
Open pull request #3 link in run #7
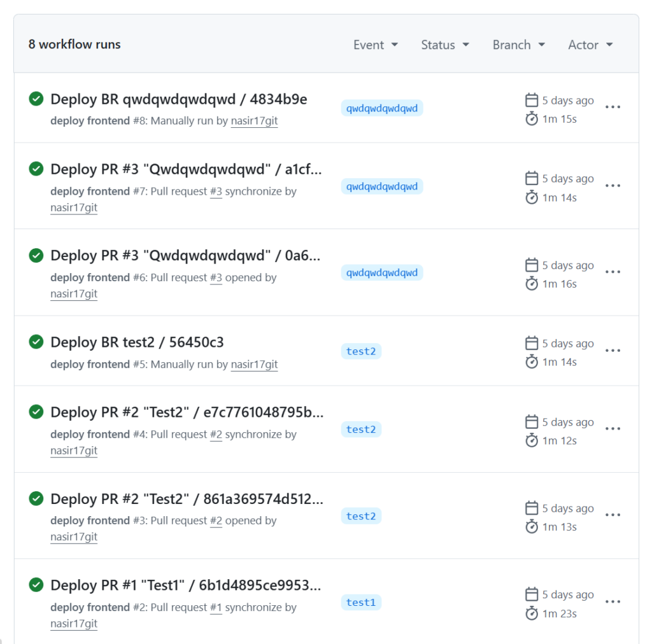pyautogui.click(x=216, y=192)
